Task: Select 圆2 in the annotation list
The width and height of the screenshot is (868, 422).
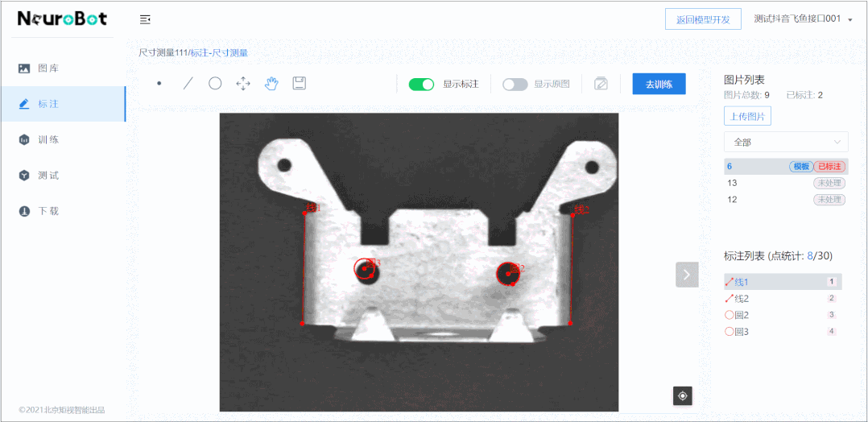Action: point(742,315)
